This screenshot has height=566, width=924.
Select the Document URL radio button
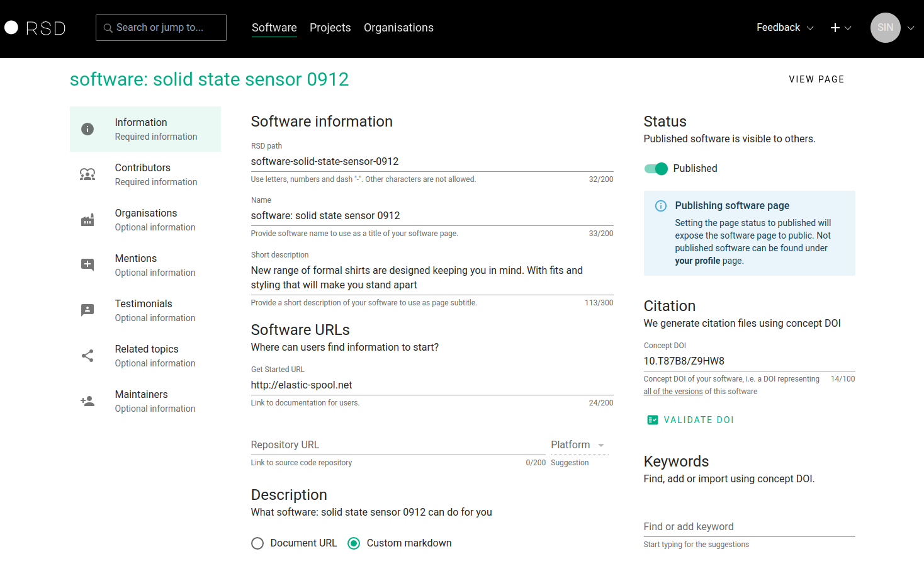[x=257, y=543]
